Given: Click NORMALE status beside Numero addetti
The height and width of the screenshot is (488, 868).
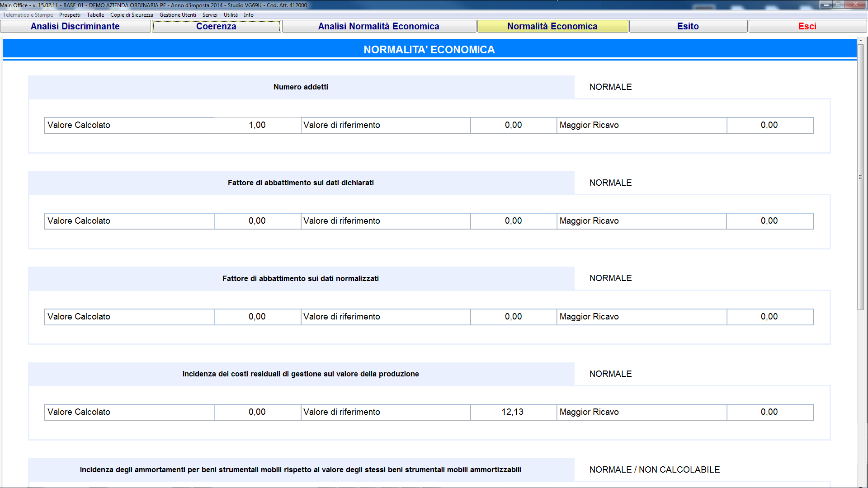Looking at the screenshot, I should point(611,87).
